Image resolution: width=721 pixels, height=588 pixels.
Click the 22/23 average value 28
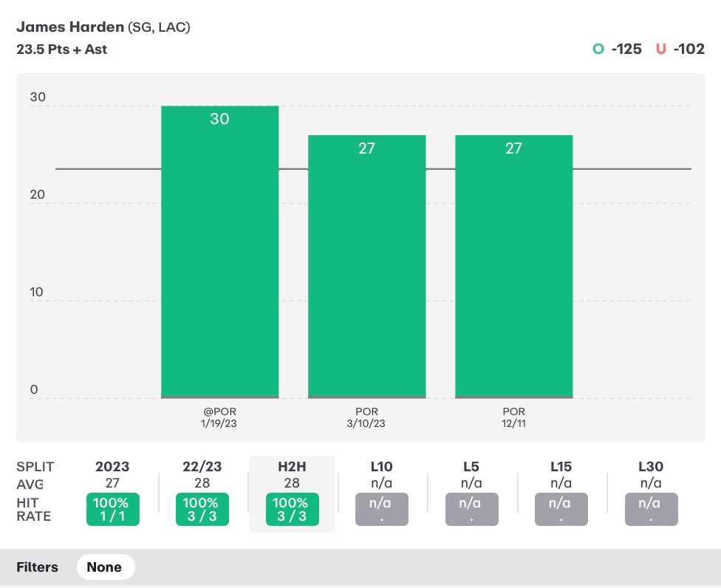click(202, 483)
